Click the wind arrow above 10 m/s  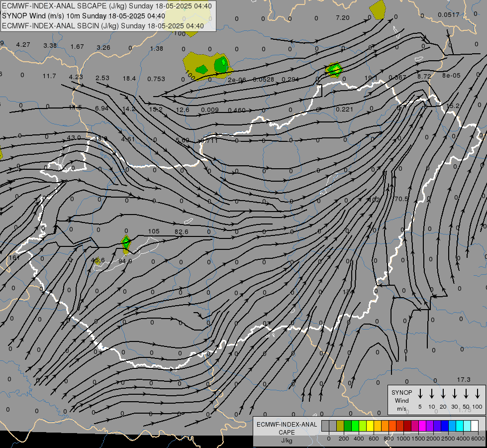432,394
